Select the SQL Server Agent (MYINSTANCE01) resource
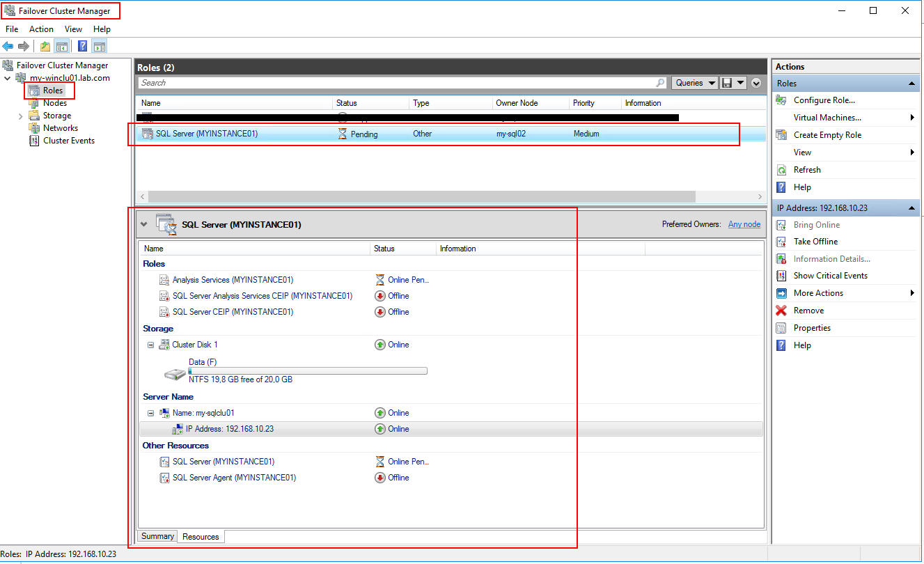 234,478
